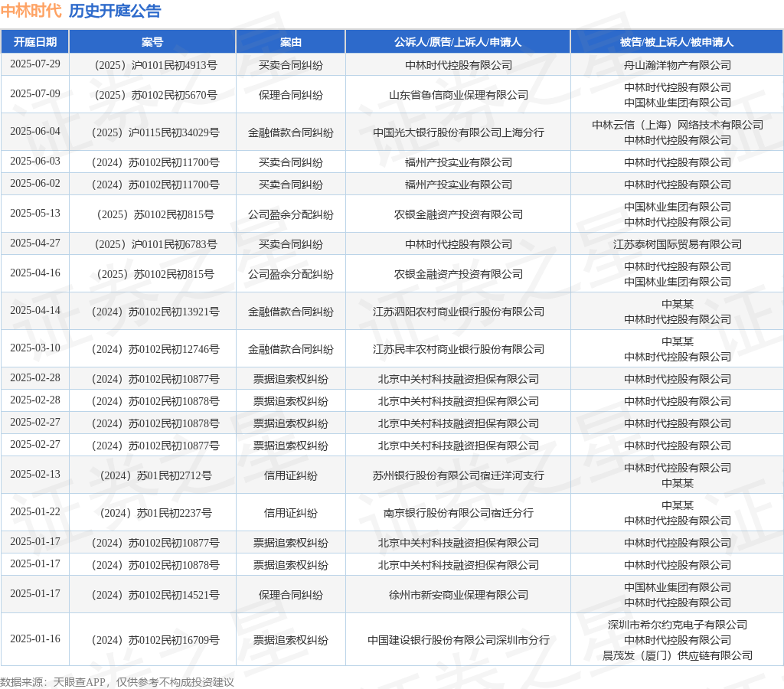784x689 pixels.
Task: Click defendant 深圳市希尔约克电子有限公司
Action: [x=677, y=625]
